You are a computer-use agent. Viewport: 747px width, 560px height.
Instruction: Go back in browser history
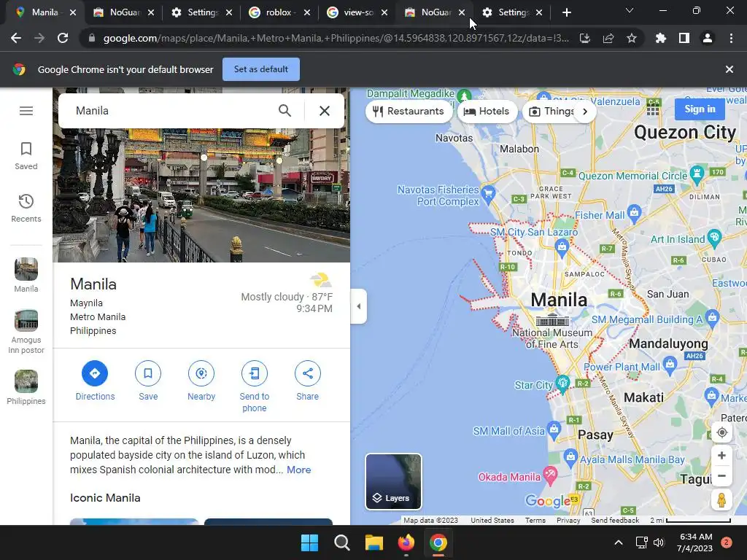coord(16,38)
